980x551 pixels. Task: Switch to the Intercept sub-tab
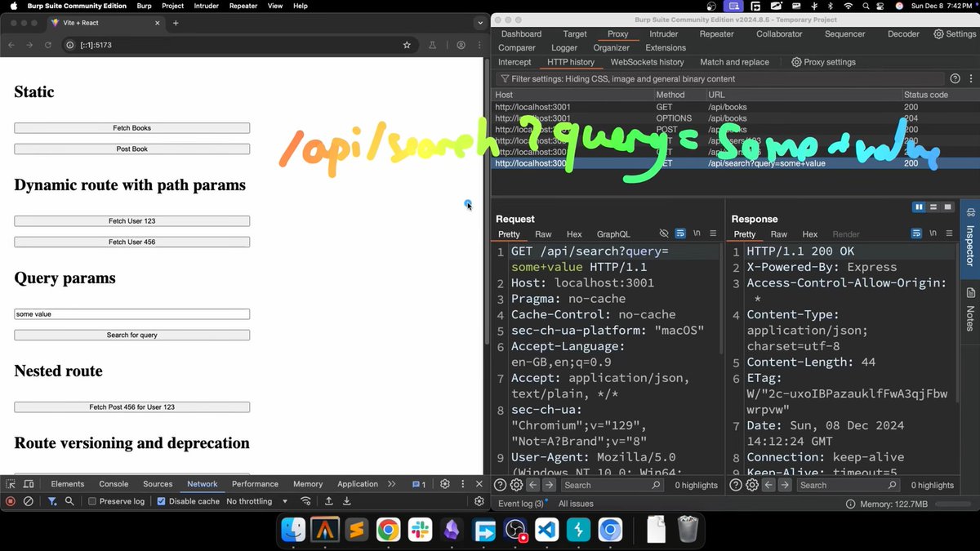pos(514,62)
